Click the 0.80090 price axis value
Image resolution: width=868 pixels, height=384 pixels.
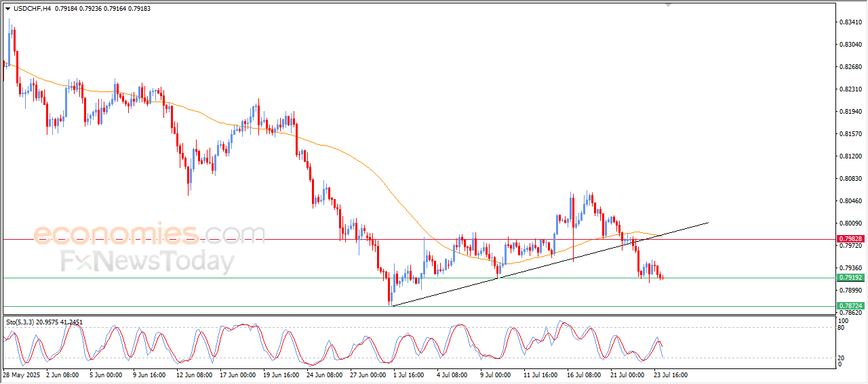pos(851,223)
